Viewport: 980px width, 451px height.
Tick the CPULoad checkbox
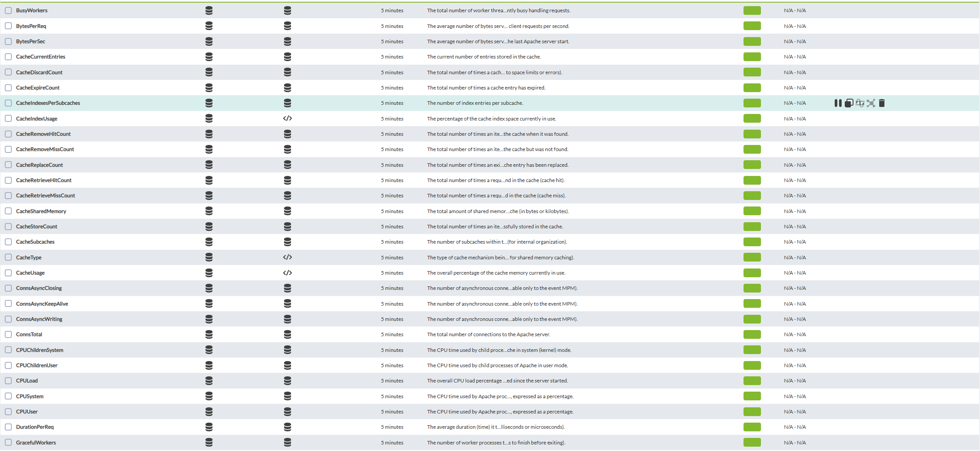point(8,381)
